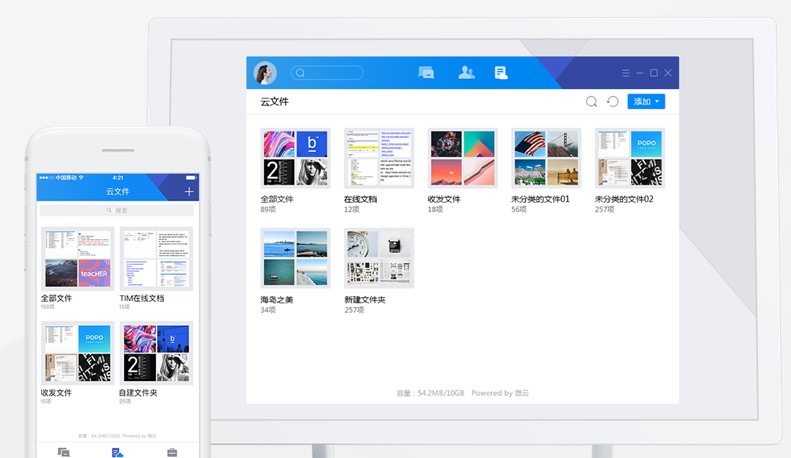
Task: Expand the 添加 dropdown button
Action: pyautogui.click(x=646, y=102)
